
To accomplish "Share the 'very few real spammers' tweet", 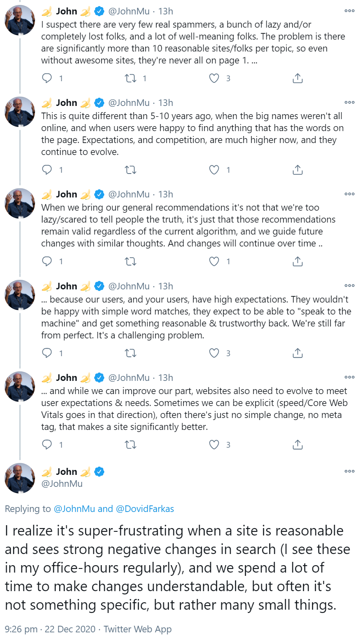I will point(298,78).
